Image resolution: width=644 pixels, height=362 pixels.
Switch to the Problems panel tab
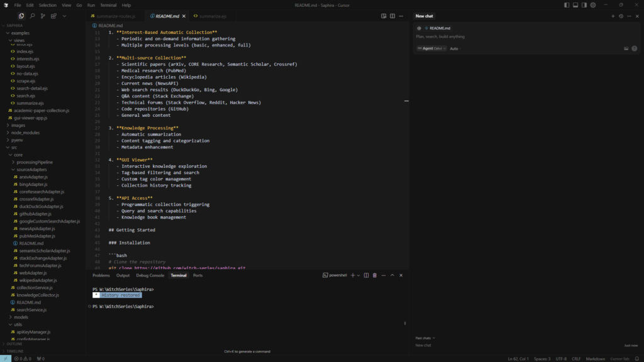pyautogui.click(x=101, y=275)
